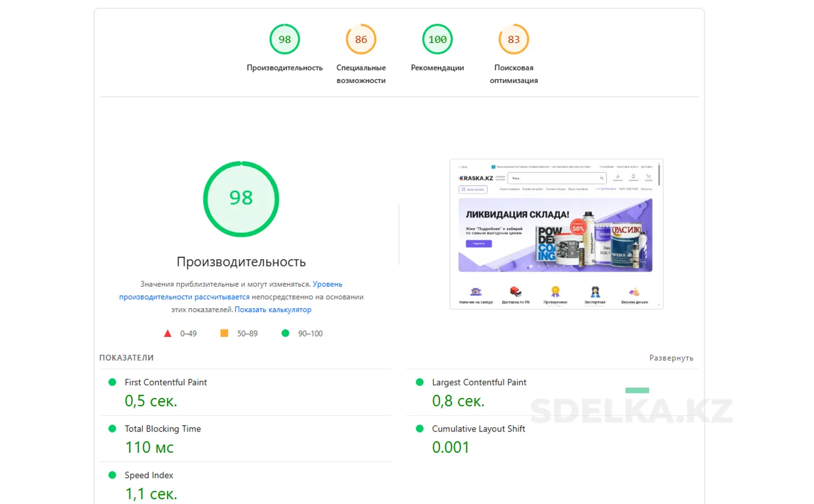Viewport: 814px width, 504px height.
Task: Click green status dot beside First Contentful Paint
Action: [x=112, y=382]
